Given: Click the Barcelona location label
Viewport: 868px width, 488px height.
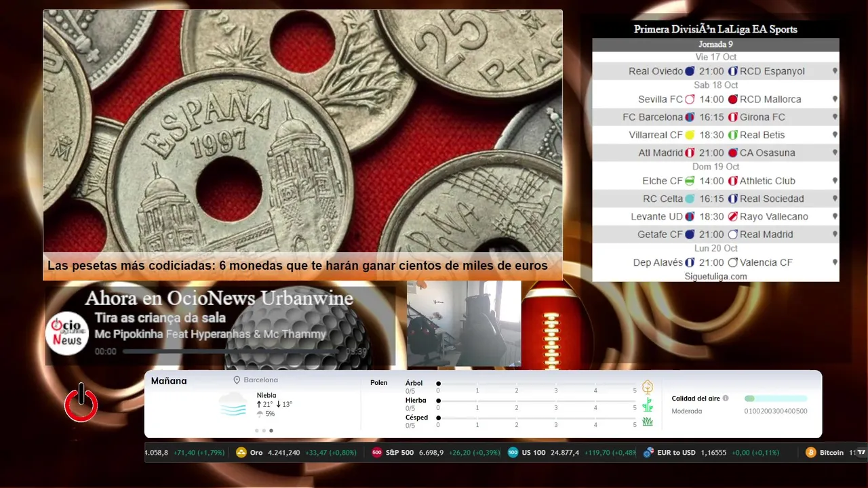Looking at the screenshot, I should 261,380.
